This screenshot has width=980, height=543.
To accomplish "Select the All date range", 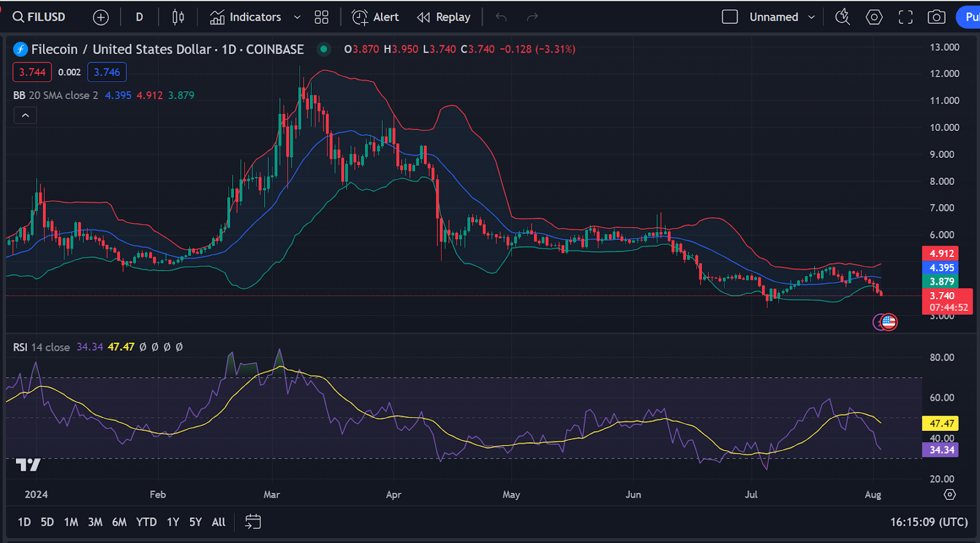I will pos(219,522).
